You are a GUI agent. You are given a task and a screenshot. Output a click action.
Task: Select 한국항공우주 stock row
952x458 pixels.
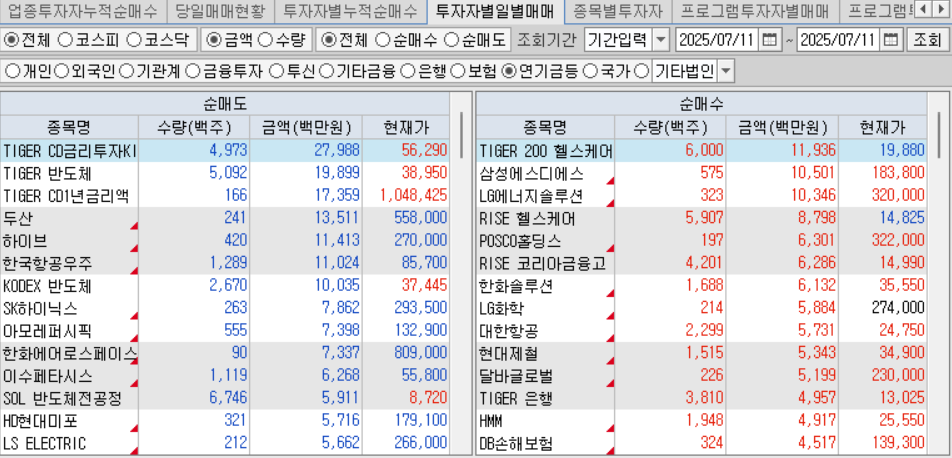(225, 263)
